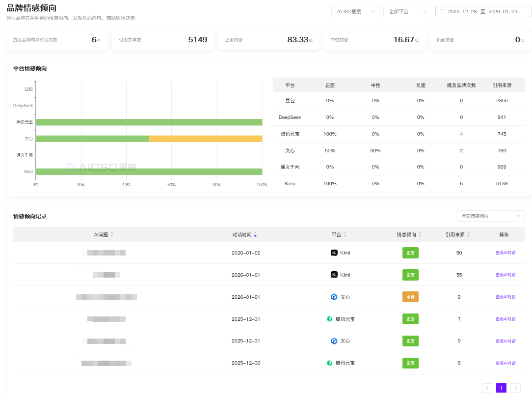This screenshot has height=398, width=532.
Task: Open 查看AI对话 for the 2026-01-02 Kimi record
Action: coord(505,253)
